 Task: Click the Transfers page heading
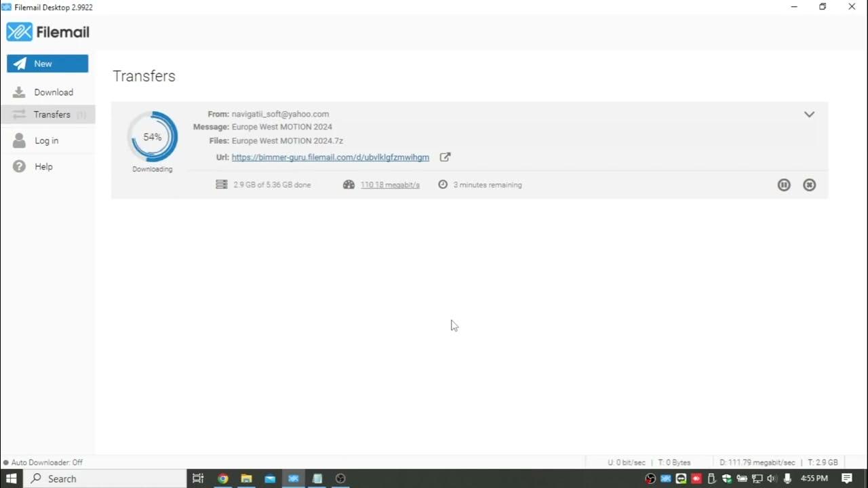click(x=144, y=76)
